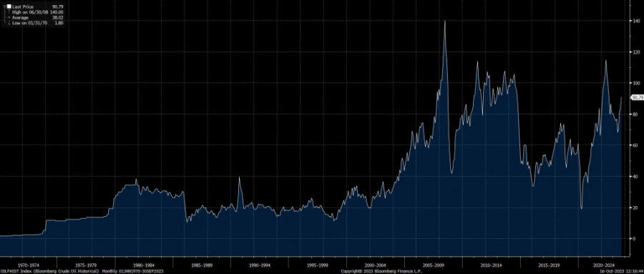
Task: Select the Average line marker icon
Action: [9, 17]
